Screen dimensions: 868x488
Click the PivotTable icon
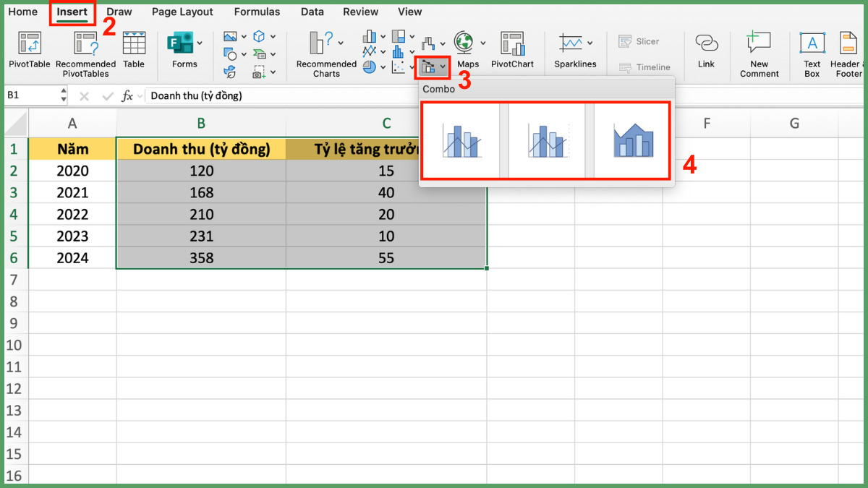pos(30,43)
